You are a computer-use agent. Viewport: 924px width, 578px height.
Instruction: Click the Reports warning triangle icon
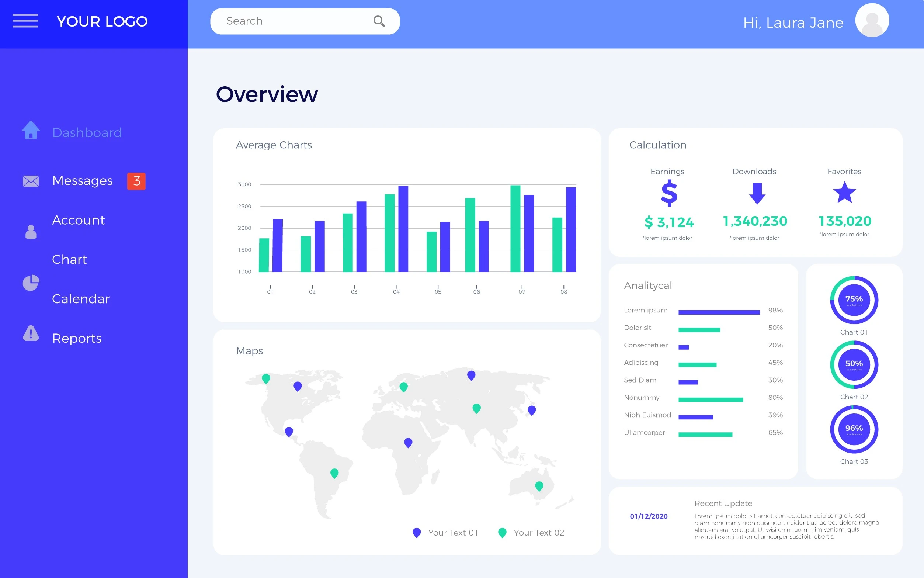click(x=31, y=333)
